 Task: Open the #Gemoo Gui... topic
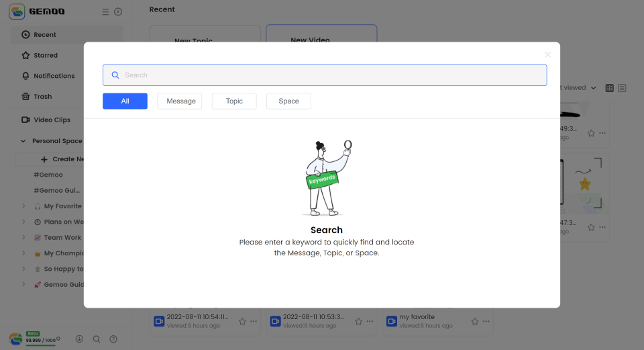(56, 190)
